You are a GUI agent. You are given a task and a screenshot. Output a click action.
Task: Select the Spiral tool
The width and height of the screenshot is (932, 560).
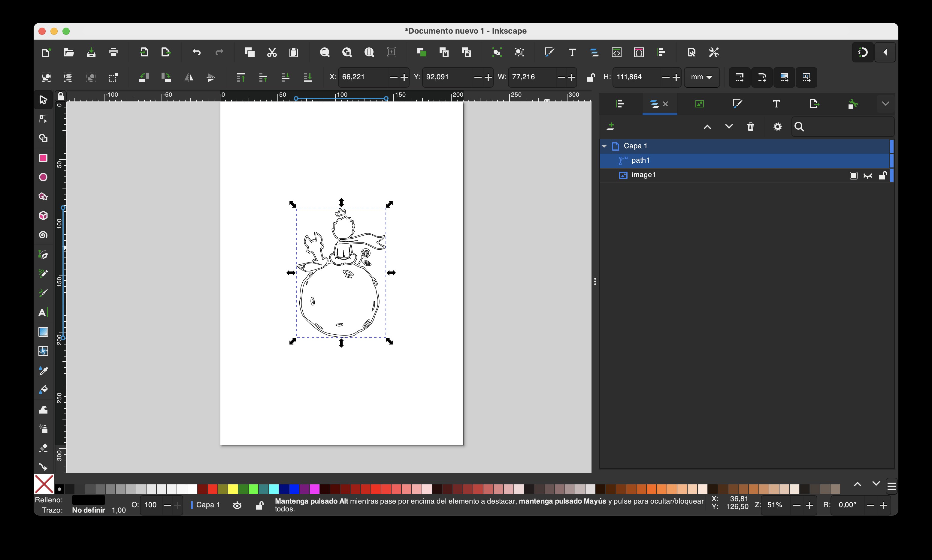pos(43,235)
